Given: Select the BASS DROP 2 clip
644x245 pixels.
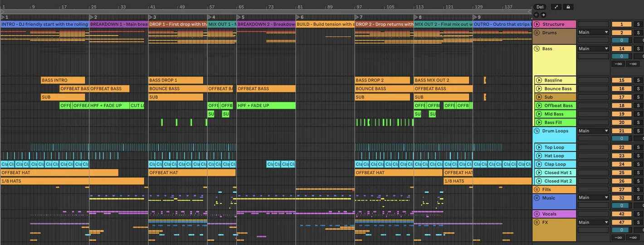Looking at the screenshot, I should (x=382, y=80).
